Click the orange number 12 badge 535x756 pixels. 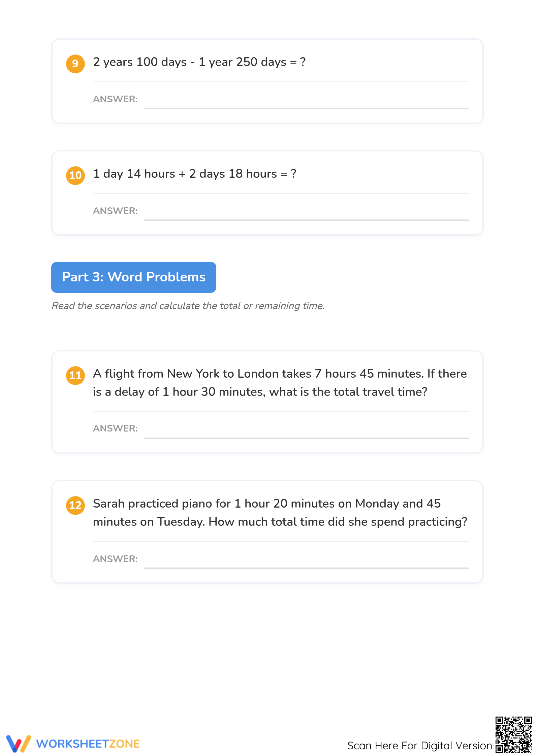coord(75,505)
